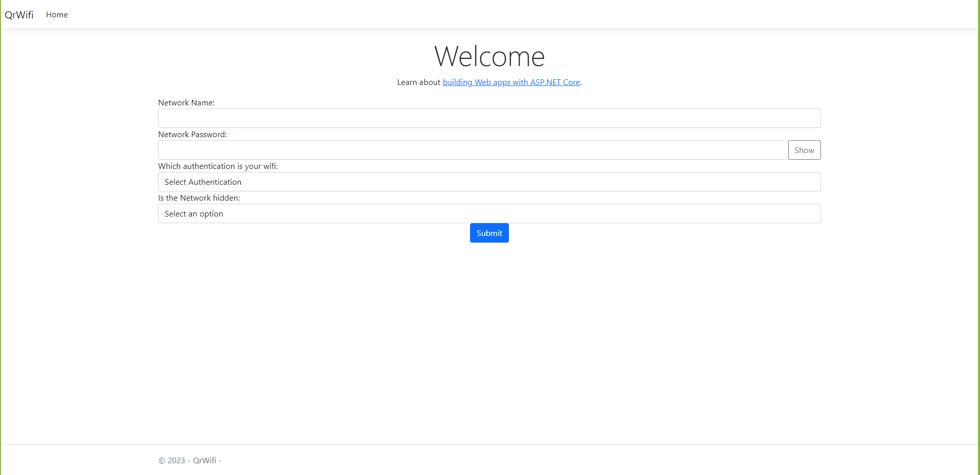Focus the Network Name input field
Image resolution: width=980 pixels, height=475 pixels.
click(x=488, y=118)
